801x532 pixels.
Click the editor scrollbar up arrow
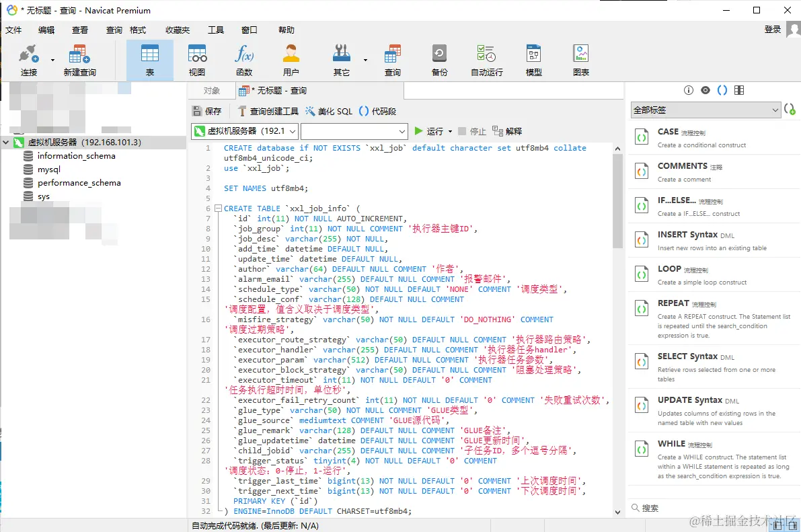617,149
